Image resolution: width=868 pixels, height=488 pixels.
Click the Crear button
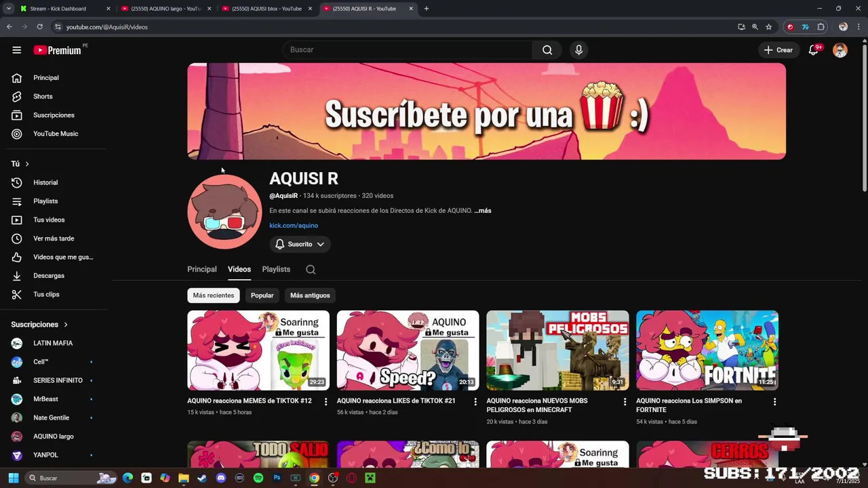coord(778,50)
